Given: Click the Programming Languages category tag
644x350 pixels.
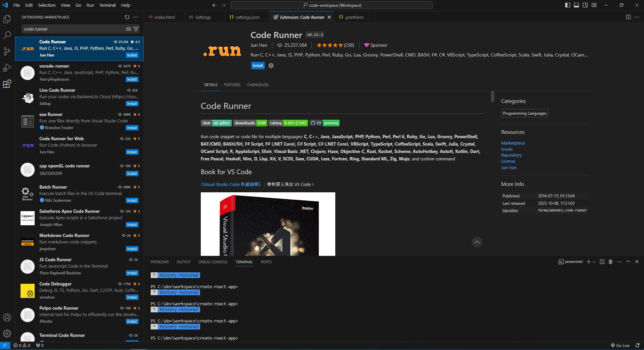Looking at the screenshot, I should coord(524,113).
